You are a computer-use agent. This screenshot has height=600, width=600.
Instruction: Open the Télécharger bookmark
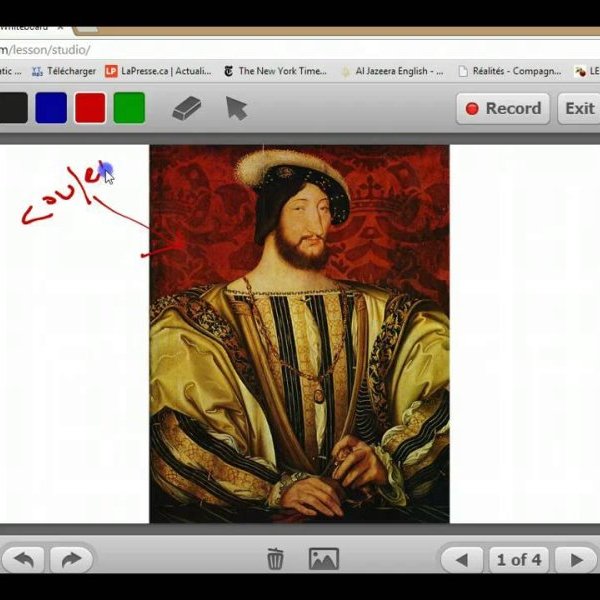(x=64, y=71)
